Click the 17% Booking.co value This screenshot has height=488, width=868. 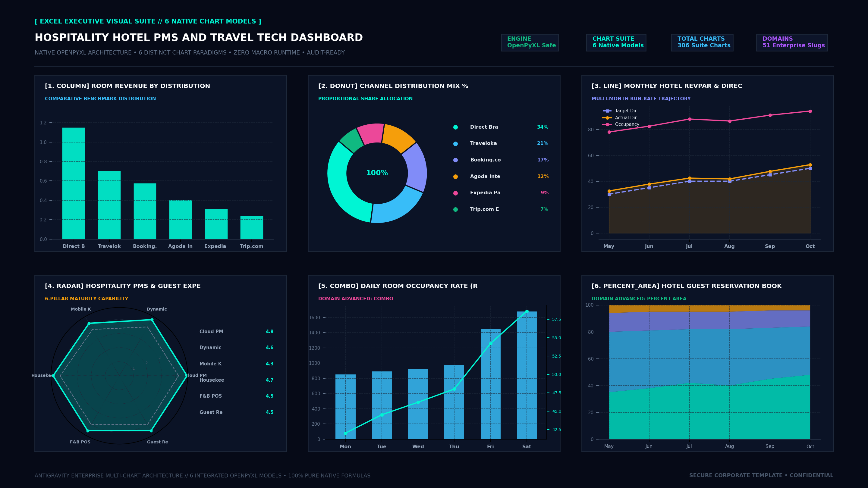pyautogui.click(x=543, y=160)
